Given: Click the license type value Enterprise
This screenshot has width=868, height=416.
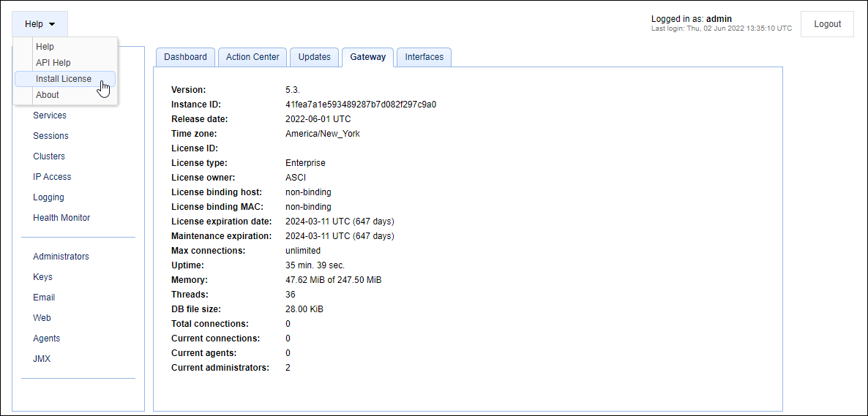Looking at the screenshot, I should [306, 163].
